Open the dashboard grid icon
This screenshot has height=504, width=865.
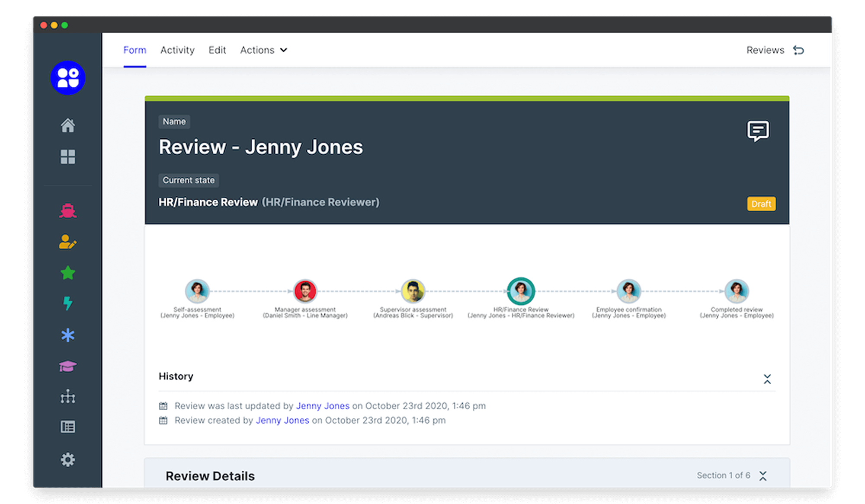pyautogui.click(x=68, y=157)
